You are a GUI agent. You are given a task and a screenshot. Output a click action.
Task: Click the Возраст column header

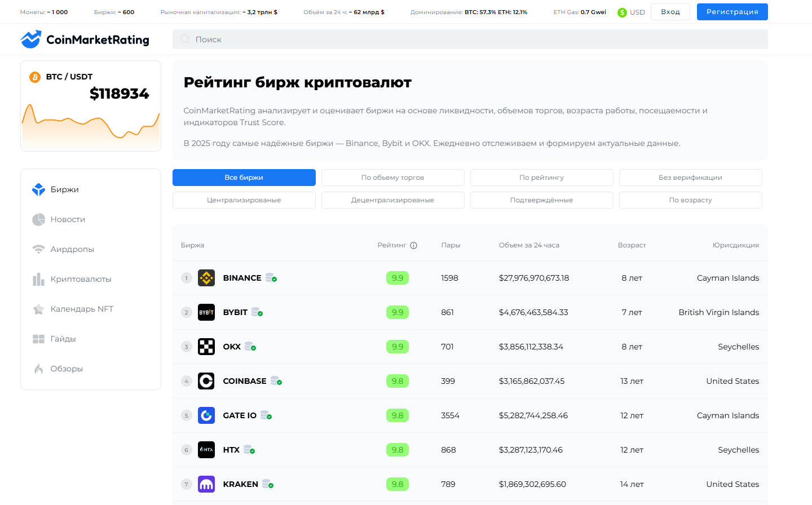point(632,245)
